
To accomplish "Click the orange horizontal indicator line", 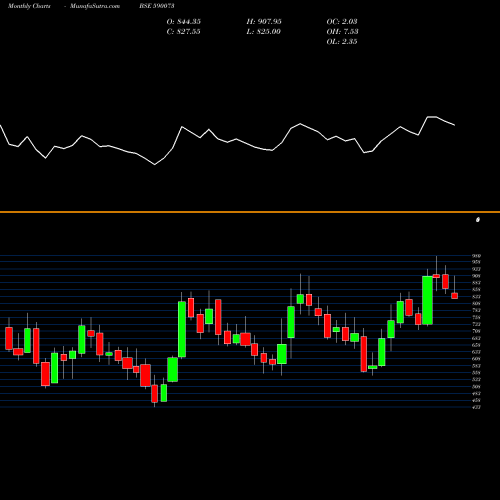I will coord(250,212).
